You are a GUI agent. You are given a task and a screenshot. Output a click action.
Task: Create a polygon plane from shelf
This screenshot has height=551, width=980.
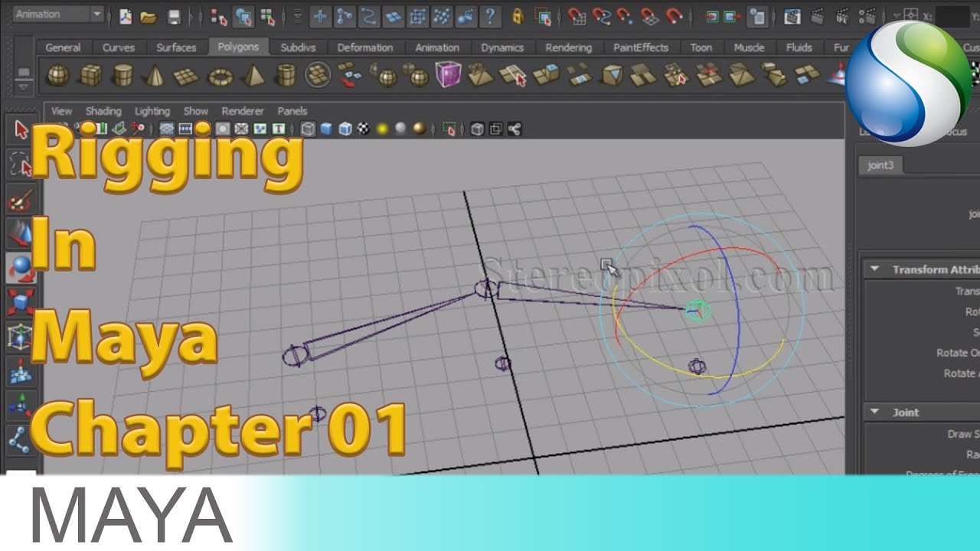click(187, 76)
